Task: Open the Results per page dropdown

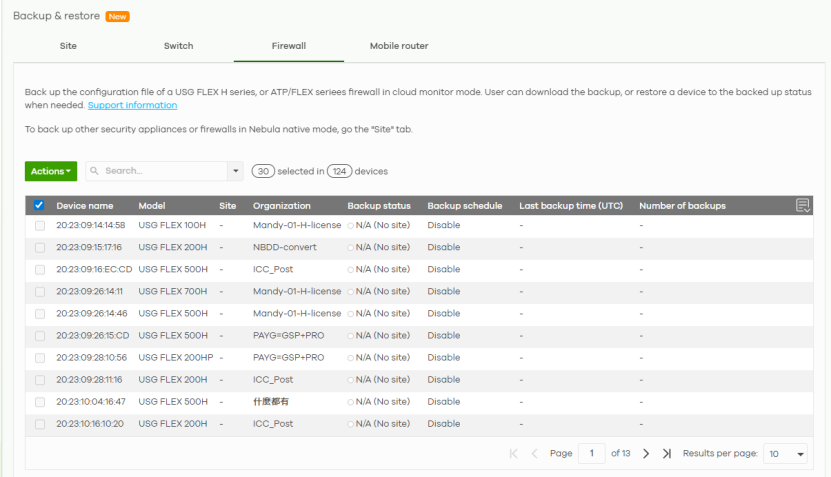Action: (786, 454)
